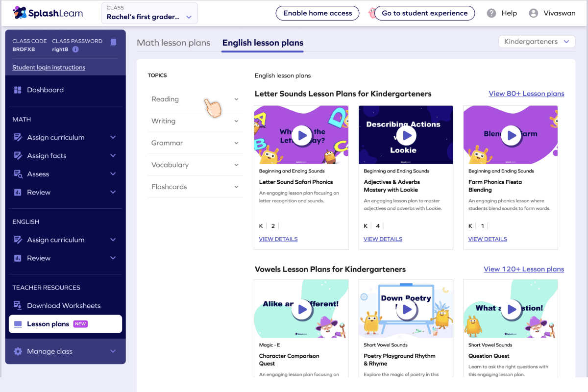Viewport: 588px width, 392px height.
Task: Click the 'Letter Sound Safari Phonics' title
Action: 296,182
